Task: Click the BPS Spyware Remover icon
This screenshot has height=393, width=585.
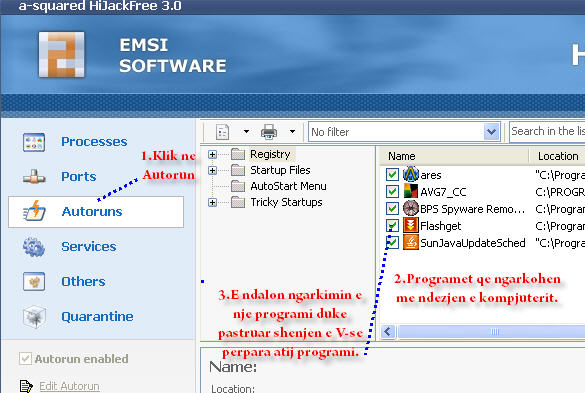Action: [x=411, y=208]
